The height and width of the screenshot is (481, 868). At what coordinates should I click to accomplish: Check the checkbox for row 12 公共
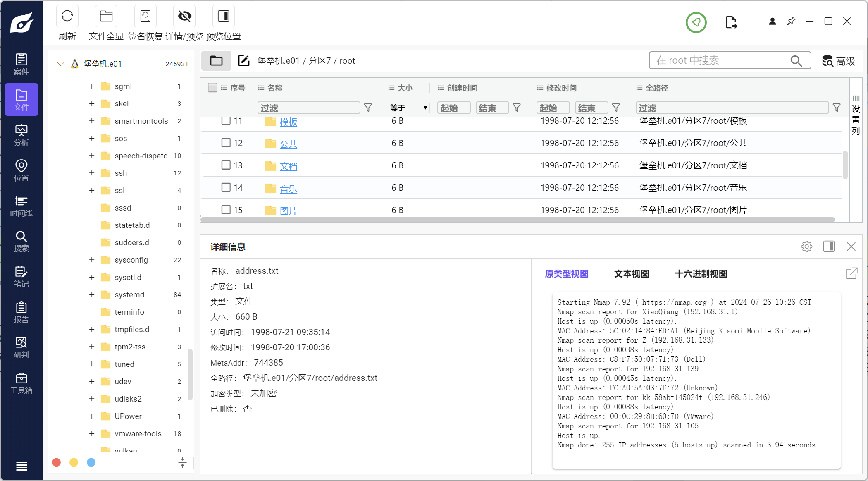coord(226,143)
